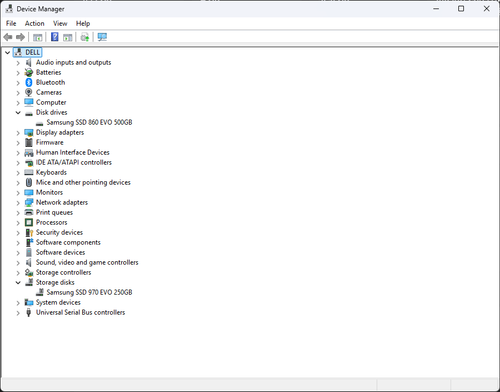This screenshot has width=500, height=392.
Task: Expand Audio inputs and outputs chevron
Action: pyautogui.click(x=18, y=63)
